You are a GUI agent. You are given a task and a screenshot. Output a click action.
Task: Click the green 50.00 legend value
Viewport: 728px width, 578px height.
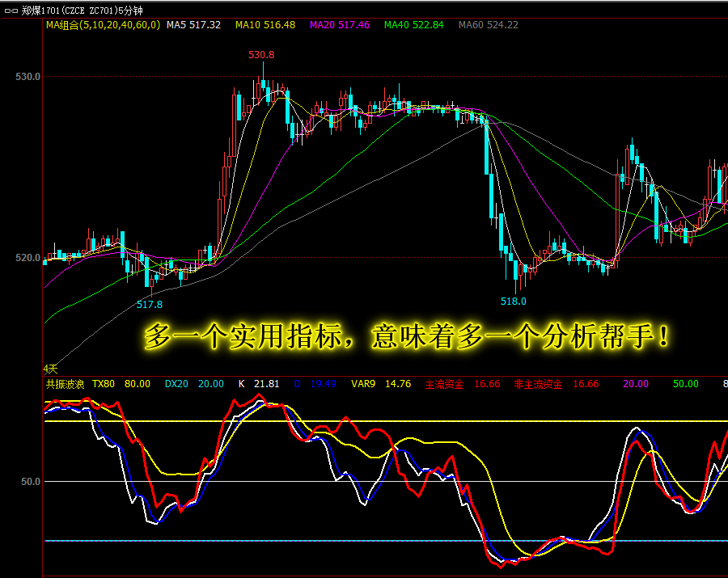pos(686,384)
